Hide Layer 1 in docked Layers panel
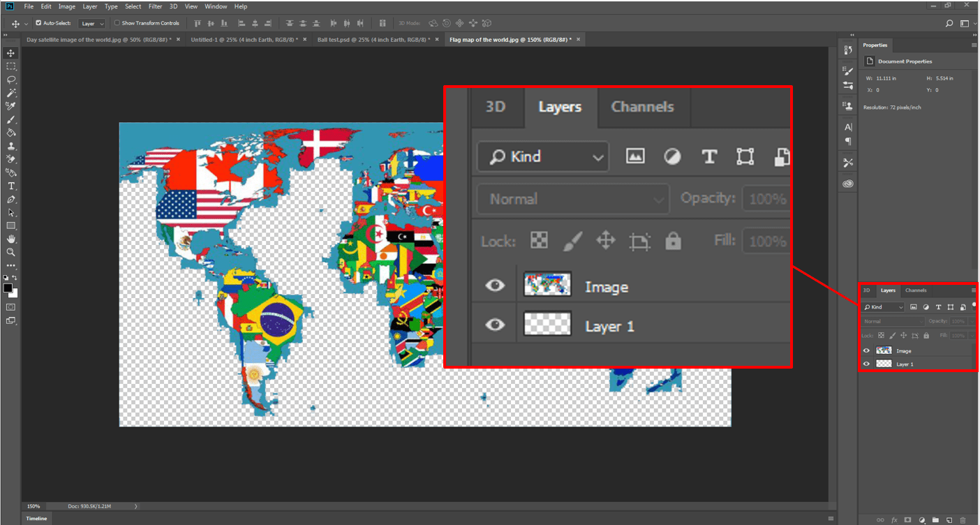This screenshot has width=980, height=525. click(867, 364)
